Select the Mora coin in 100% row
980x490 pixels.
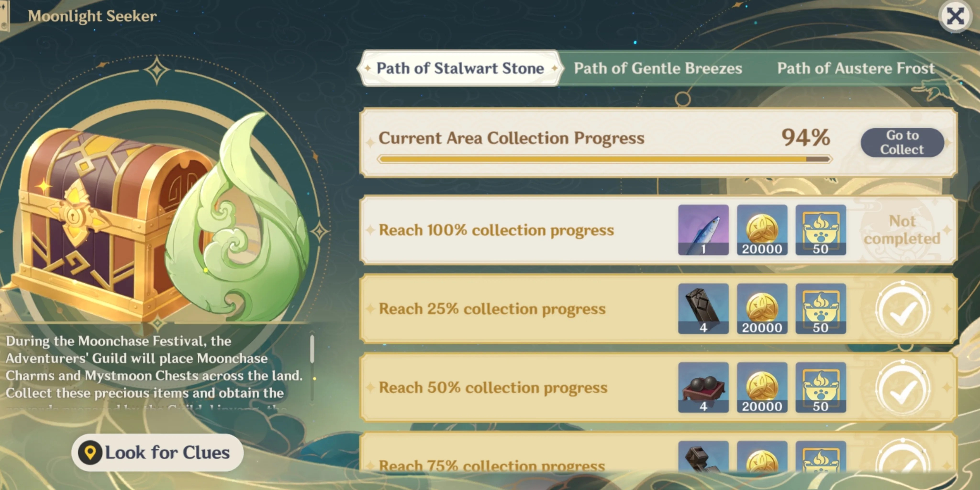click(x=762, y=230)
